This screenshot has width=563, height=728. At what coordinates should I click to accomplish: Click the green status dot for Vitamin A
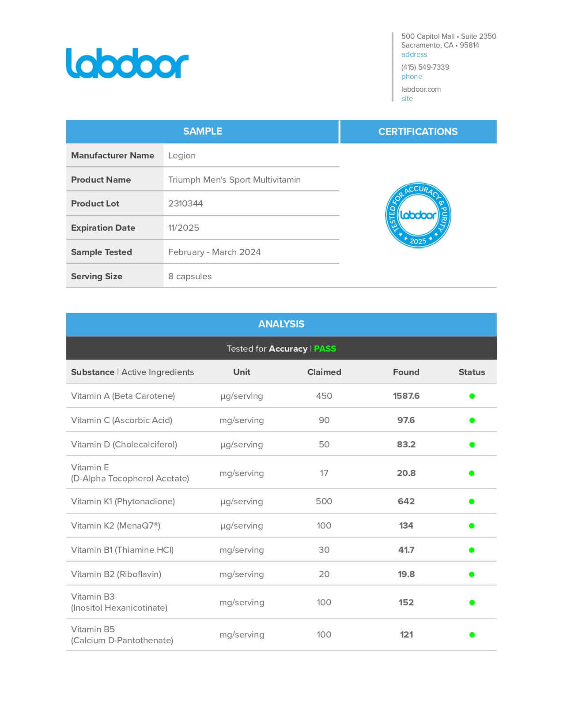[x=472, y=396]
